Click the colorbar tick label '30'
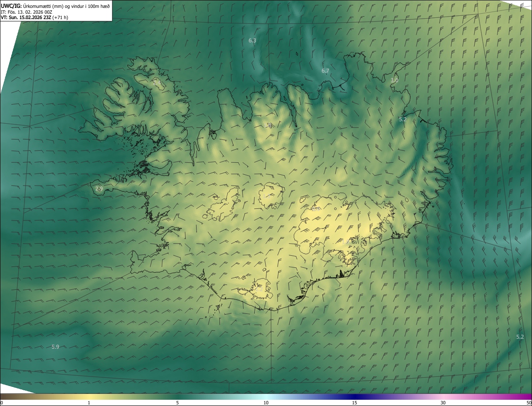This screenshot has height=406, width=532. (443, 403)
